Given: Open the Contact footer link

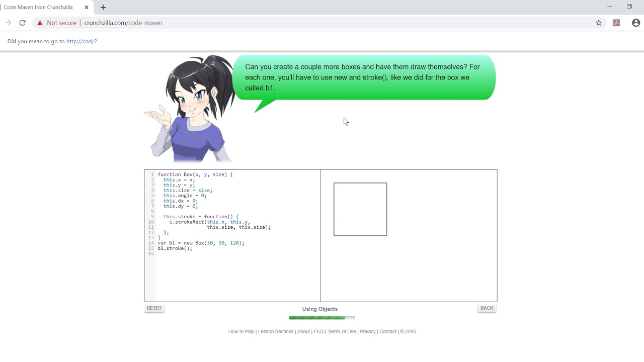Looking at the screenshot, I should pos(388,331).
